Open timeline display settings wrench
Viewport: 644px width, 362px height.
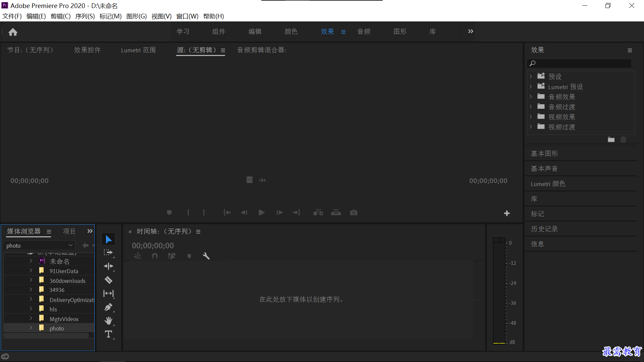tap(206, 256)
